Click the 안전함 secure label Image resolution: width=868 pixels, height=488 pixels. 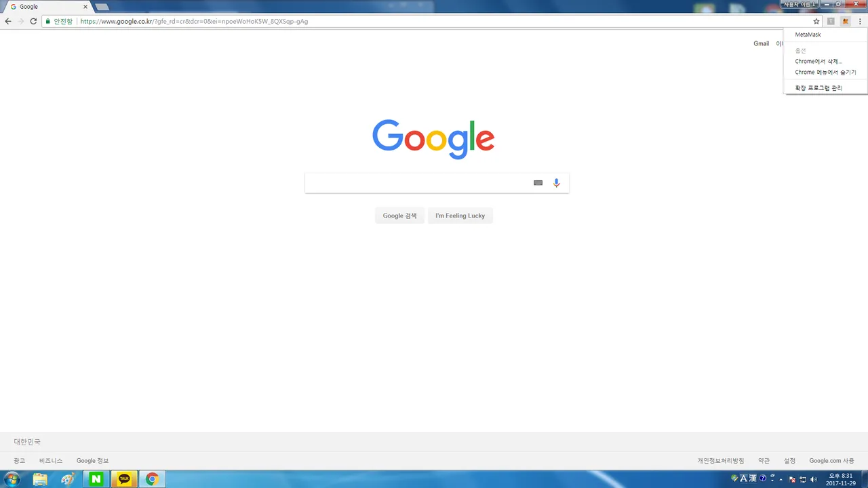pos(63,21)
